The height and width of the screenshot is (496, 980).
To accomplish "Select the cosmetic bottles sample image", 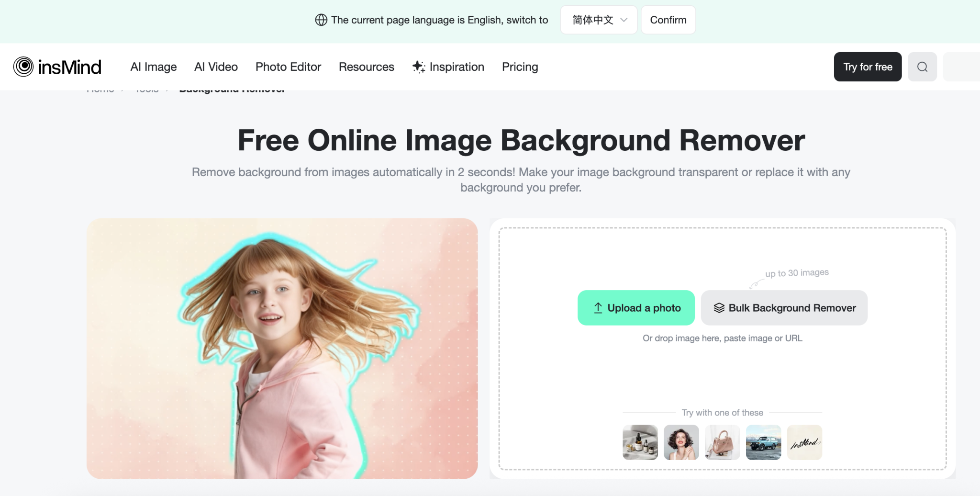I will (x=640, y=442).
